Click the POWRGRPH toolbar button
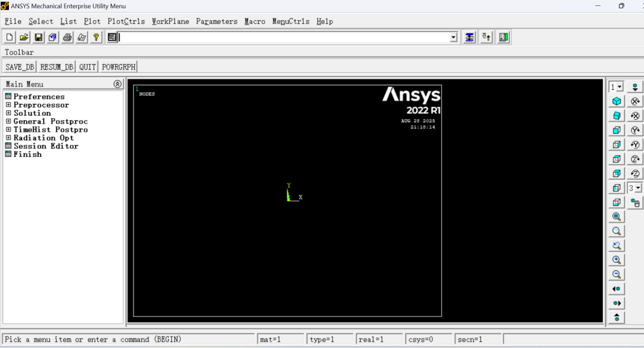 pyautogui.click(x=119, y=67)
